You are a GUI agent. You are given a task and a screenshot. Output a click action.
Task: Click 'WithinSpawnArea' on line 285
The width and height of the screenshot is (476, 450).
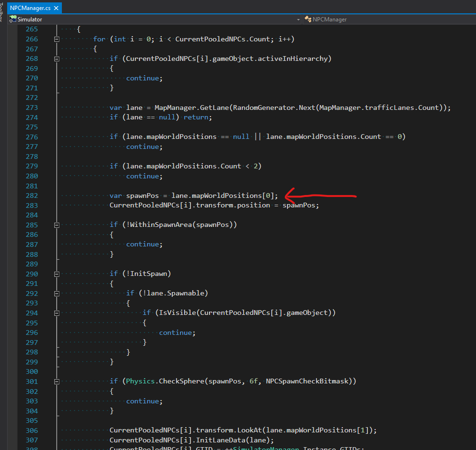pyautogui.click(x=161, y=225)
